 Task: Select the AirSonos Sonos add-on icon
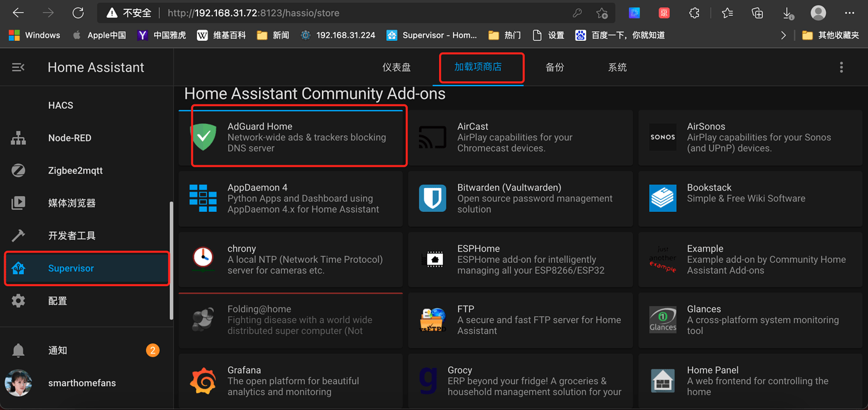click(x=662, y=137)
